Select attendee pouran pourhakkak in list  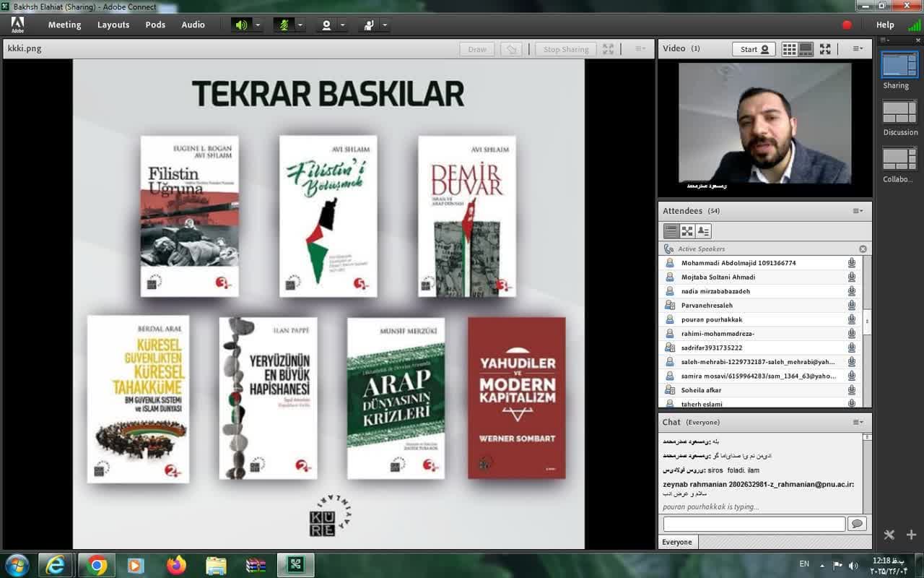(x=762, y=319)
